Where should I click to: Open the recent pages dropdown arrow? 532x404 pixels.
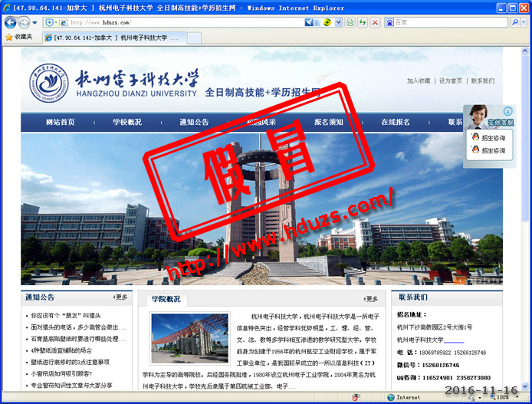(x=34, y=23)
